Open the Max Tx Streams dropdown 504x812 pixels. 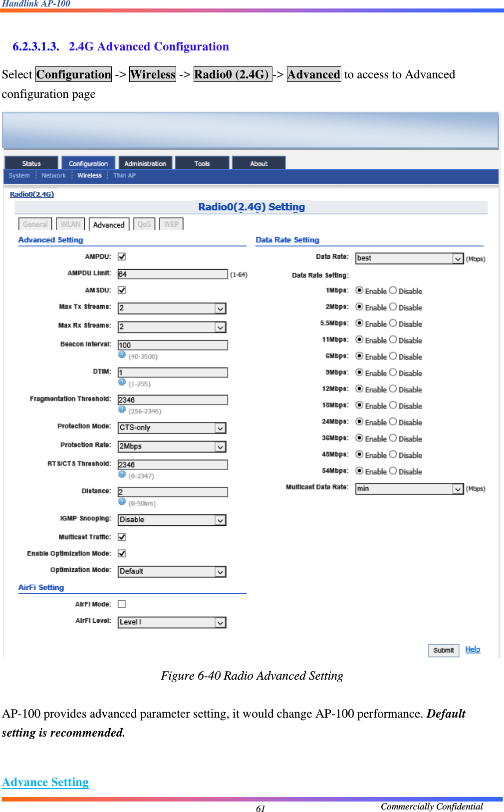[172, 309]
